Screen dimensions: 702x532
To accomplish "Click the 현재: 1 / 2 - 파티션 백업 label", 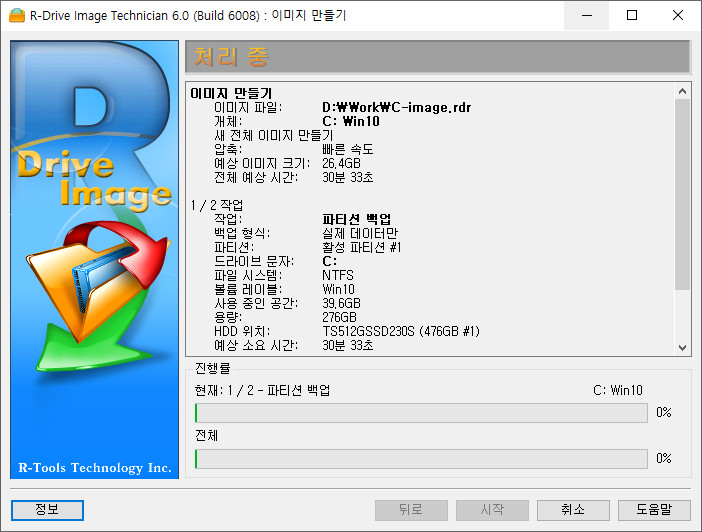I will (262, 390).
